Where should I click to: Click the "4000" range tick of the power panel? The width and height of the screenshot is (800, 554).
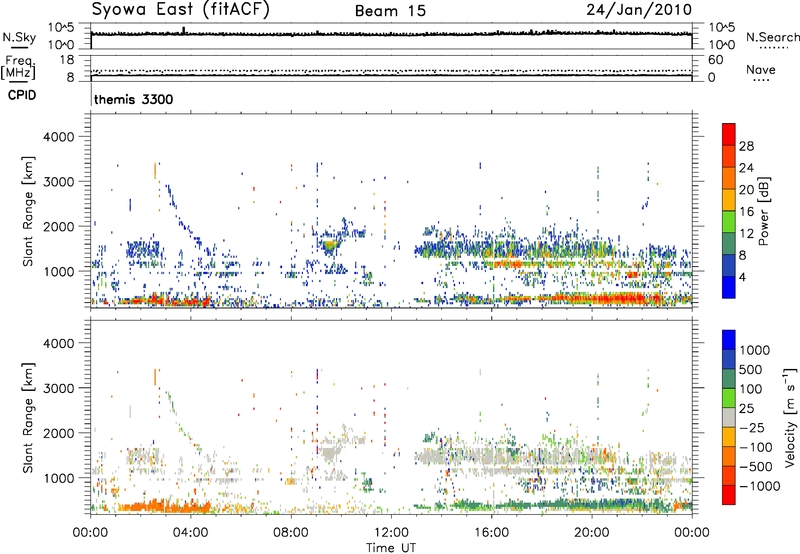click(59, 137)
